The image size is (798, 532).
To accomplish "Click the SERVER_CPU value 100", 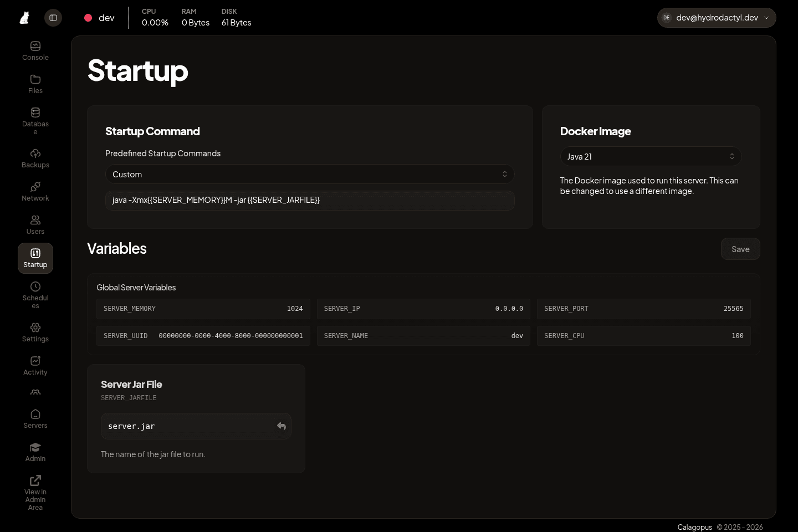I will 738,336.
